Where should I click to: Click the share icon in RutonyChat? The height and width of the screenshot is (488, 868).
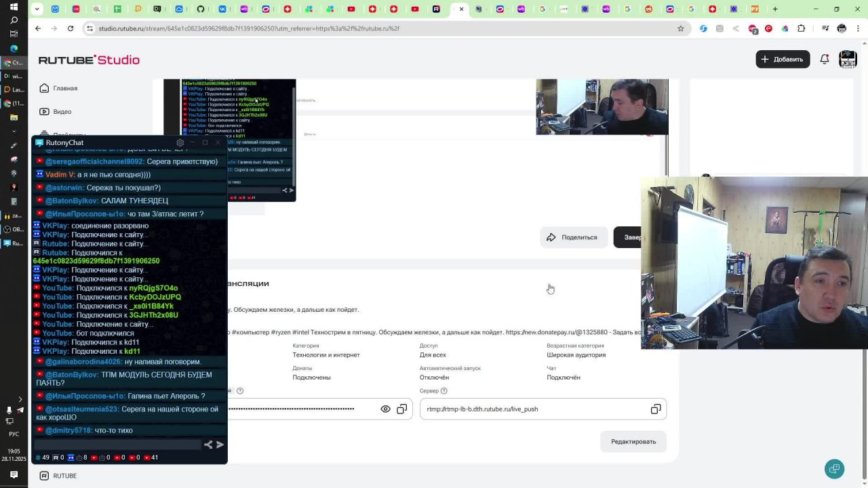208,445
